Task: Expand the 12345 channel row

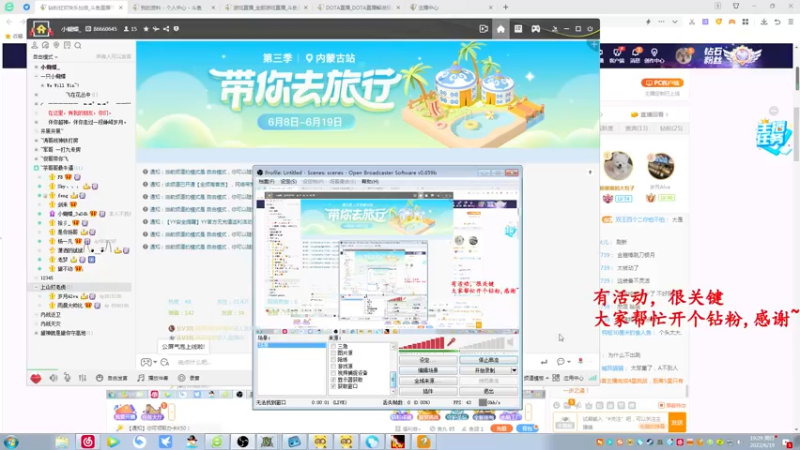Action: tap(36, 278)
